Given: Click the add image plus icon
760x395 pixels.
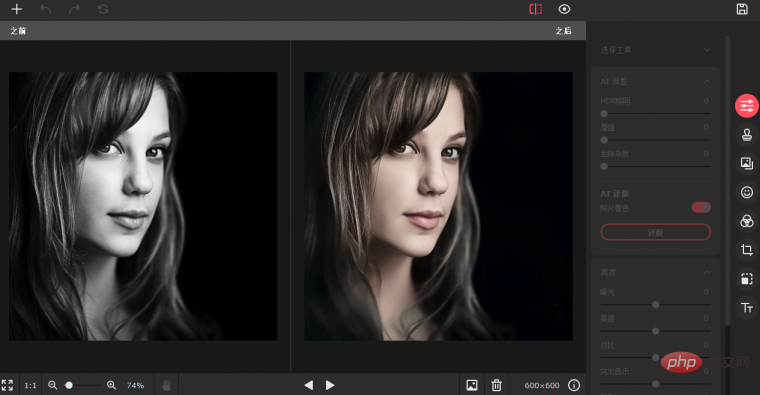Looking at the screenshot, I should (16, 9).
